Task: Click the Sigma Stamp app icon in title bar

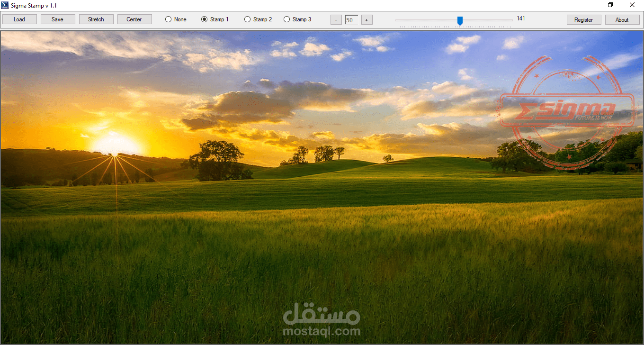Action: pos(6,5)
